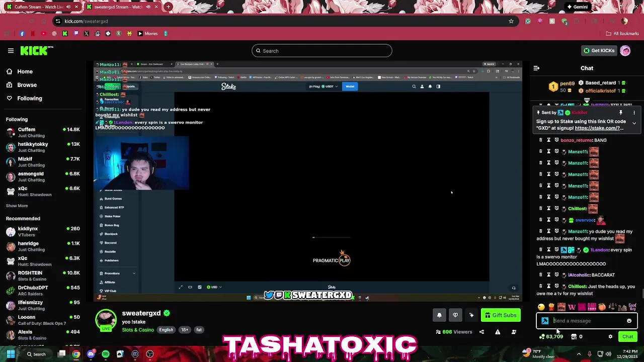Collapse the chat panel with arrow icon
Viewport: 644px width, 362px height.
[x=536, y=68]
